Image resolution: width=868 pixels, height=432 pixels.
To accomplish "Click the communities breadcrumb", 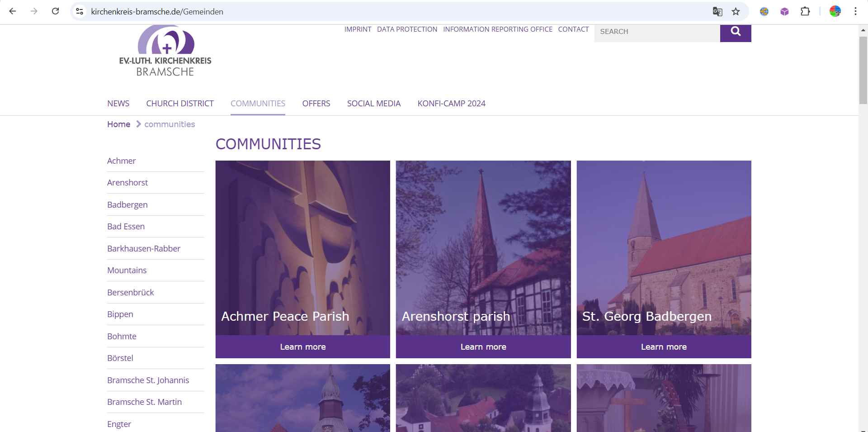I will [170, 124].
